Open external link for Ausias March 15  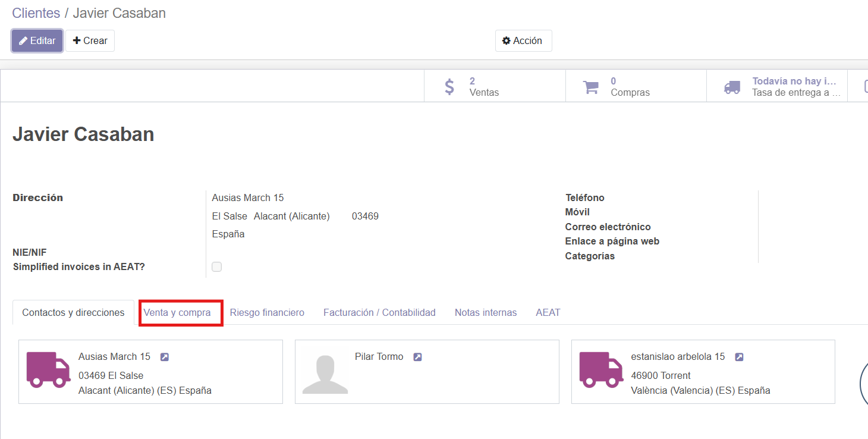click(x=165, y=357)
